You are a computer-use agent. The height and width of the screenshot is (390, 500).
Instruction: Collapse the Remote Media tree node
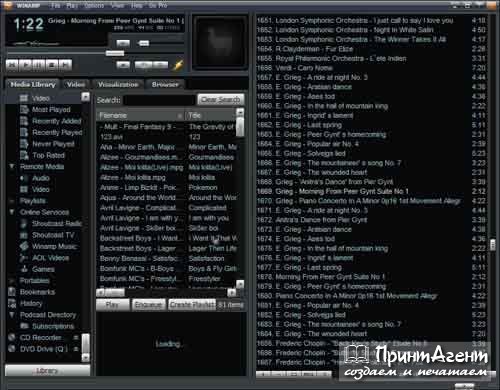[x=12, y=166]
